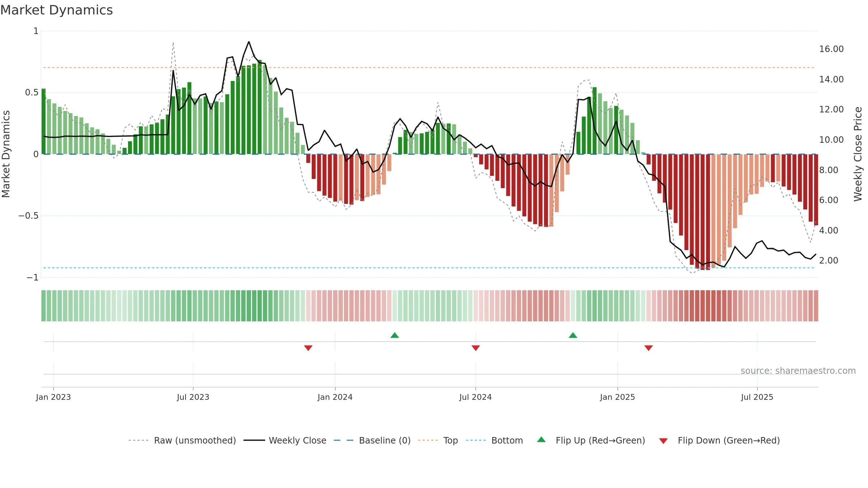
Task: Click the Jan 2025 x-axis label
Action: [618, 397]
